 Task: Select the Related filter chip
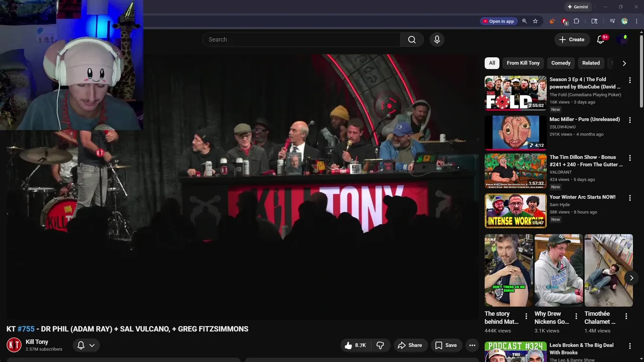coord(591,63)
